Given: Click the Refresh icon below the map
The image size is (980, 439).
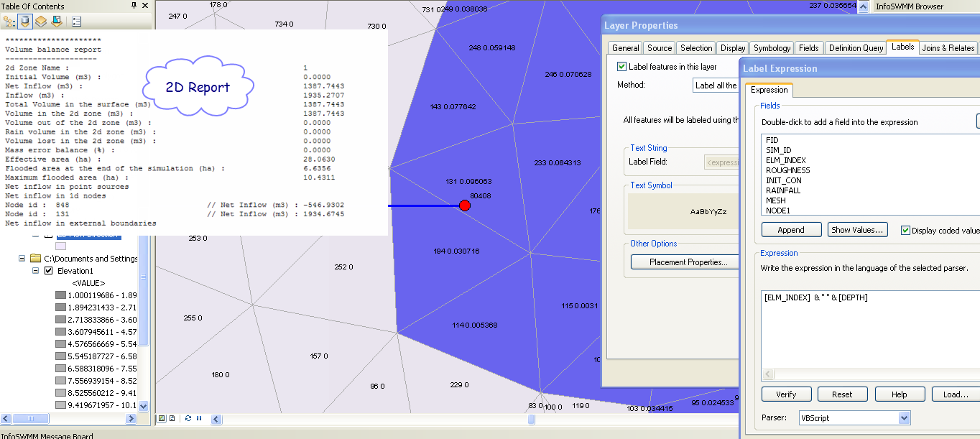Looking at the screenshot, I should pyautogui.click(x=188, y=418).
